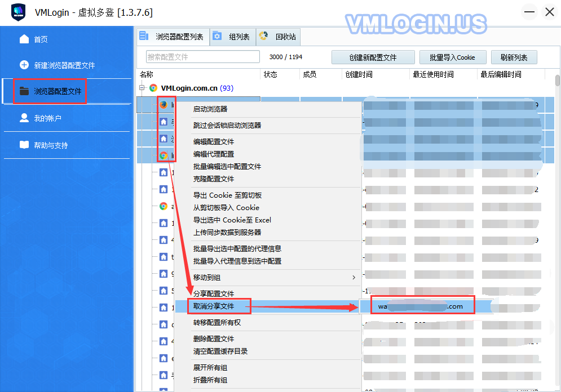
Task: Click the Firefox profile icon in first row
Action: tap(164, 105)
